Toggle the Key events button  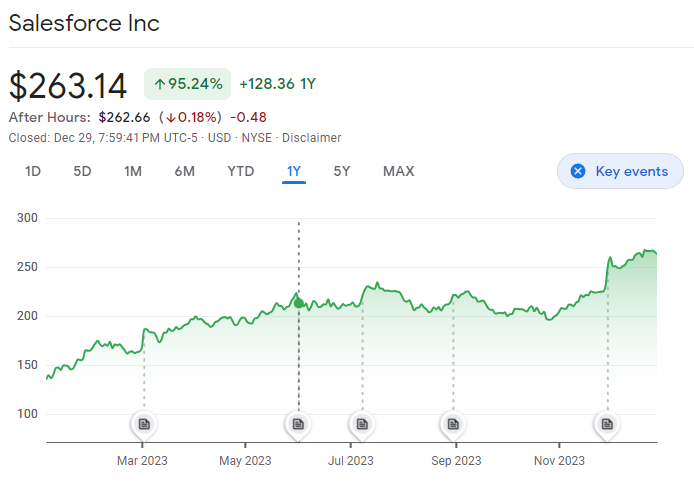coord(620,171)
